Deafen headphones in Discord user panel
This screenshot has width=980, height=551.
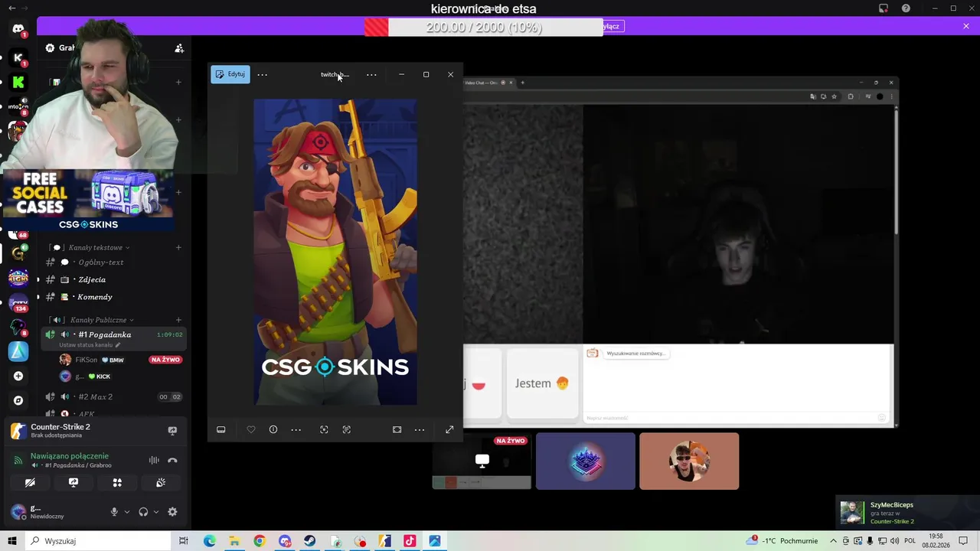pyautogui.click(x=143, y=512)
